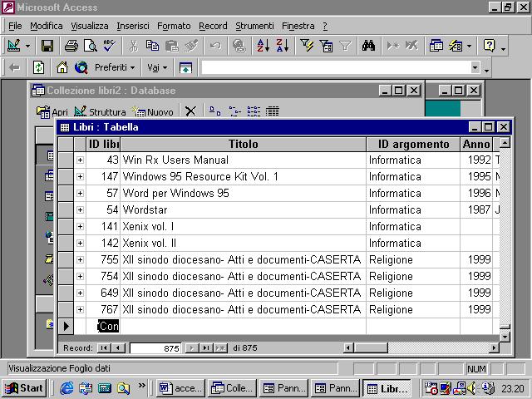The width and height of the screenshot is (532, 399).
Task: Click the Save diskette icon
Action: pos(47,46)
